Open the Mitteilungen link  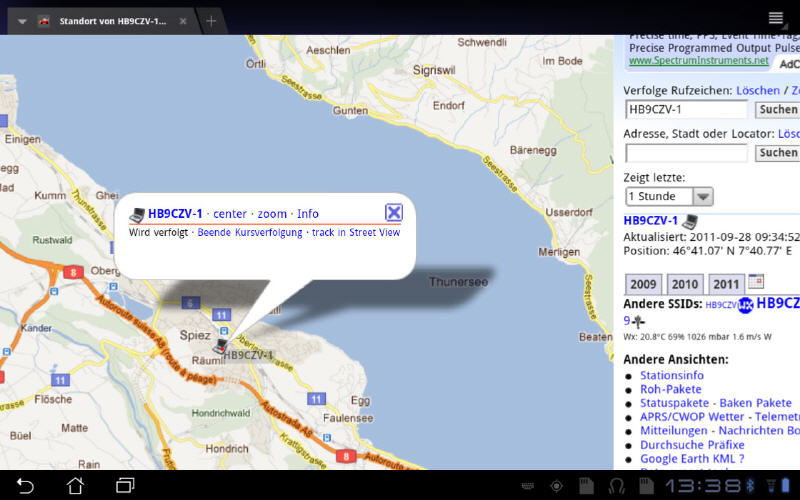[674, 431]
